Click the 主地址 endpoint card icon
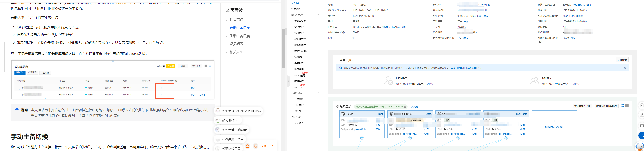The width and height of the screenshot is (644, 151). [343, 114]
